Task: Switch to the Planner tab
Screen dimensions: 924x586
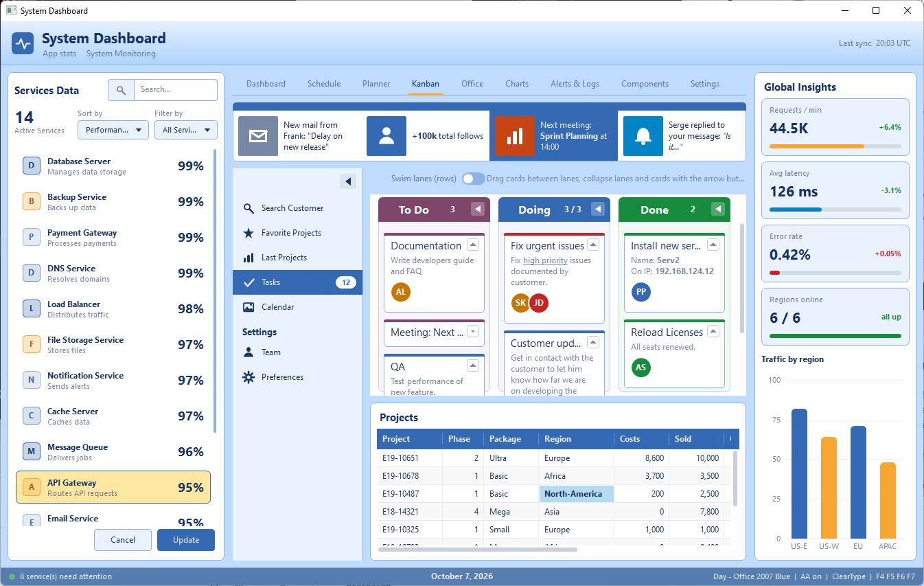Action: pyautogui.click(x=376, y=84)
